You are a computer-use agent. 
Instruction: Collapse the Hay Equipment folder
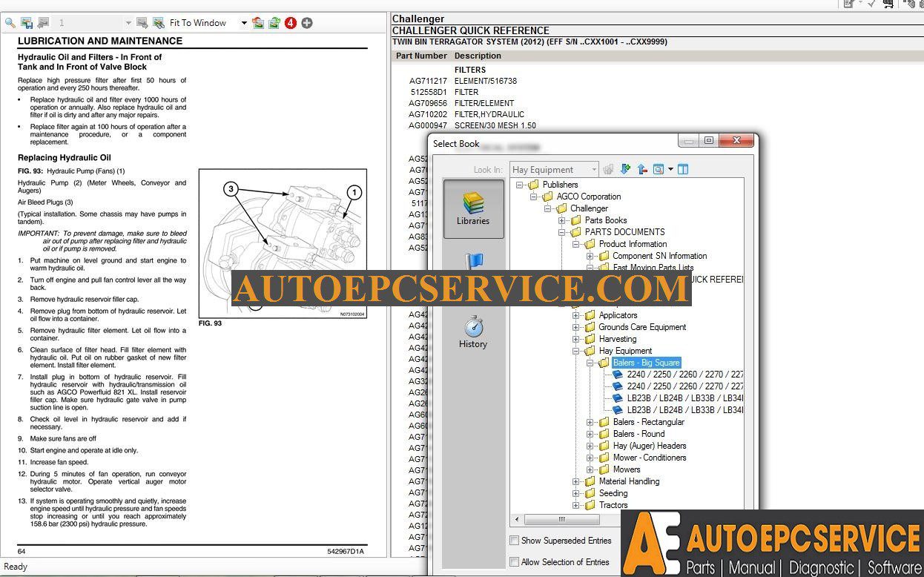577,351
